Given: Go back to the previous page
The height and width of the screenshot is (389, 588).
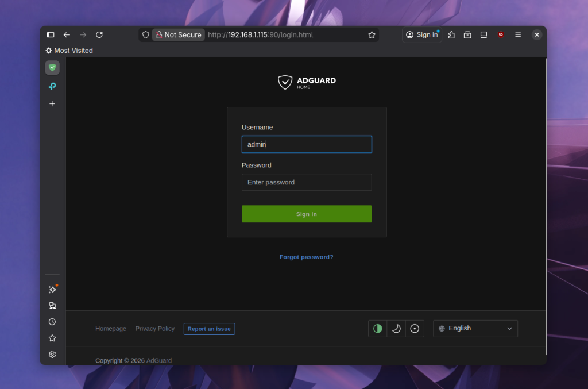Looking at the screenshot, I should point(67,35).
